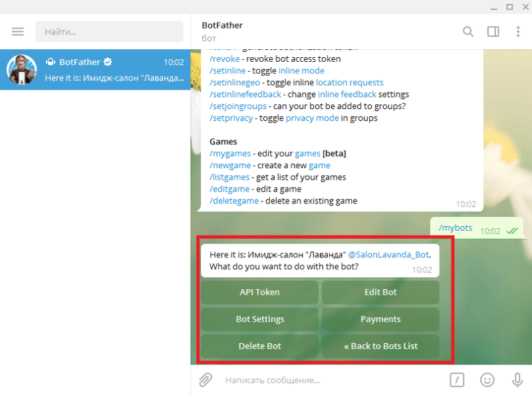Click the microphone voice message icon
Viewport: 532px width, 395px height.
(517, 380)
